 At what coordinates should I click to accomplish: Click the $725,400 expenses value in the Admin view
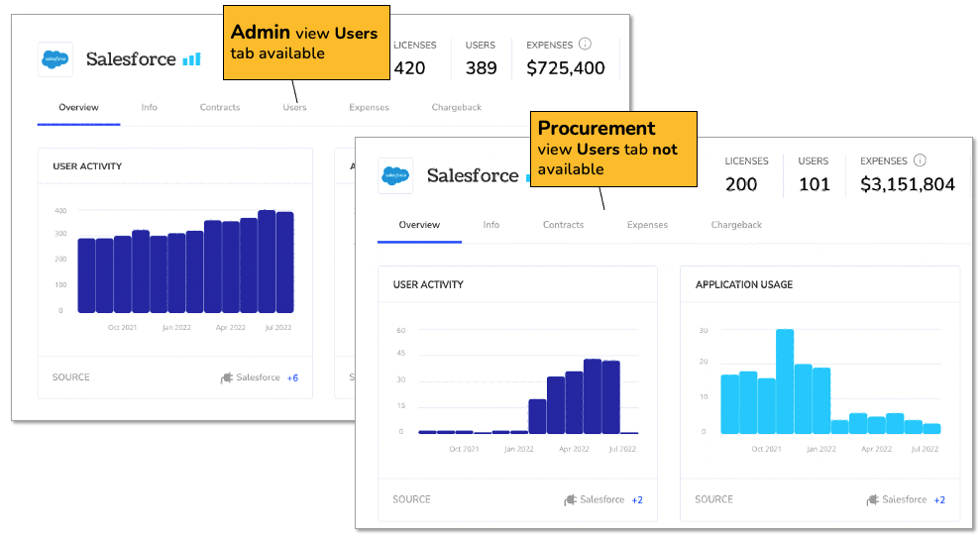[x=566, y=68]
